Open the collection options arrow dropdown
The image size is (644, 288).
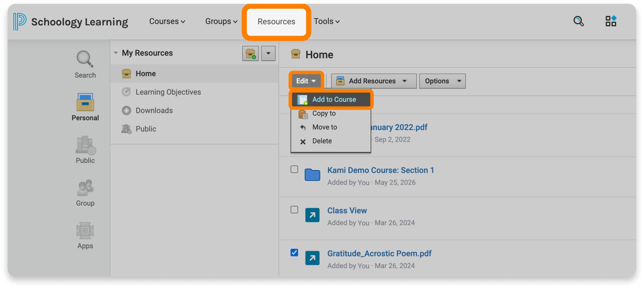268,53
